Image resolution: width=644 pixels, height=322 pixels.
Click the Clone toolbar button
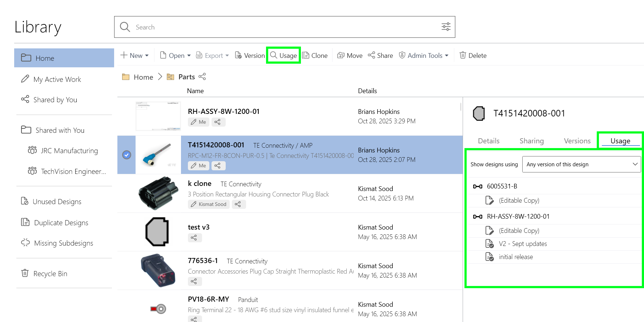(x=315, y=55)
